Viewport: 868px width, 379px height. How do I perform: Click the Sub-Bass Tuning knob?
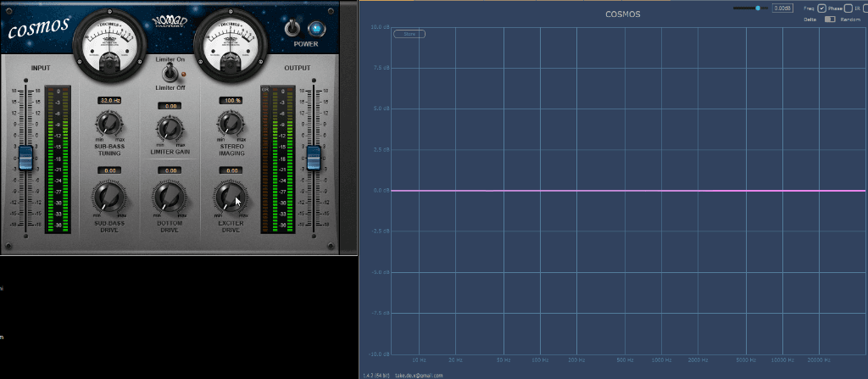pos(109,123)
